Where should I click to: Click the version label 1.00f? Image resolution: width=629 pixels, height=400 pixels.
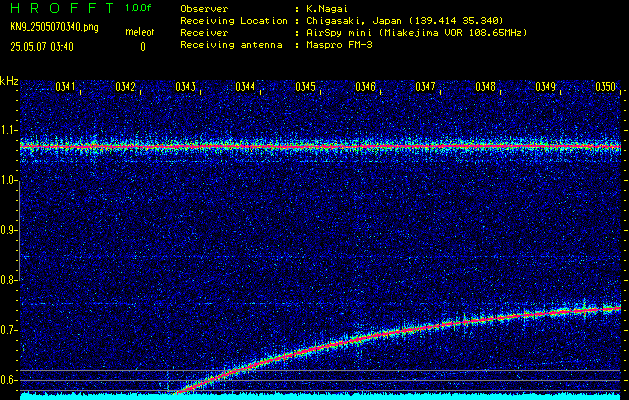click(138, 8)
